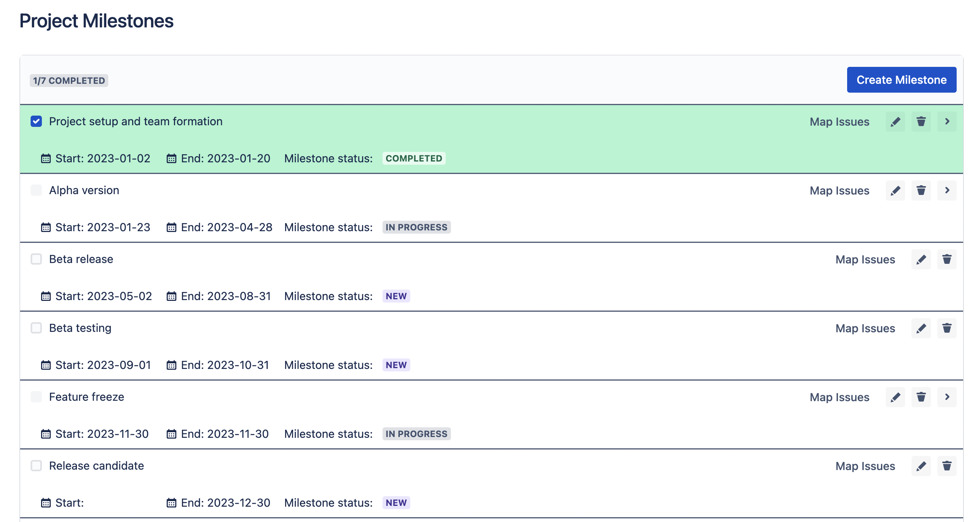Screen dimensions: 980x522
Task: Open Map Issues for Beta testing
Action: point(865,328)
